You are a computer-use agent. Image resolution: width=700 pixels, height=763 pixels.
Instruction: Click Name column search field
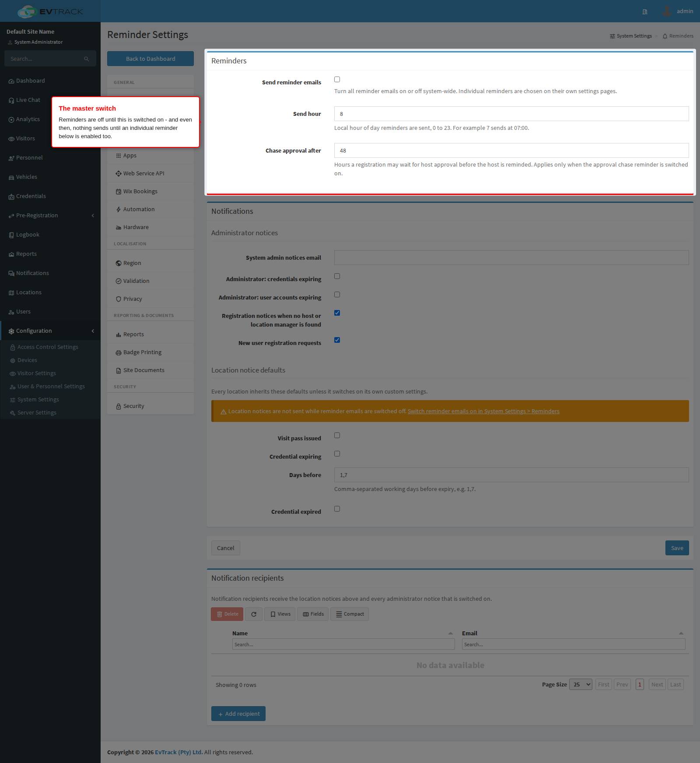pyautogui.click(x=343, y=644)
